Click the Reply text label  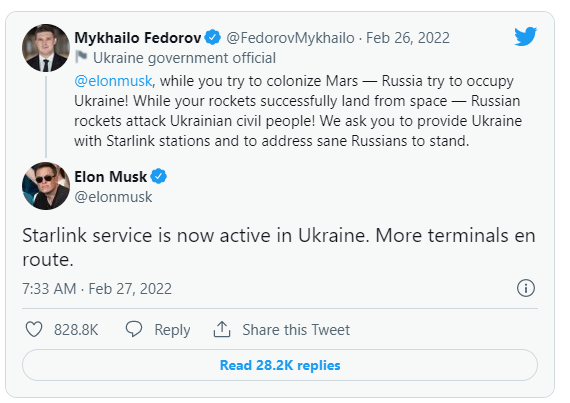(x=172, y=330)
